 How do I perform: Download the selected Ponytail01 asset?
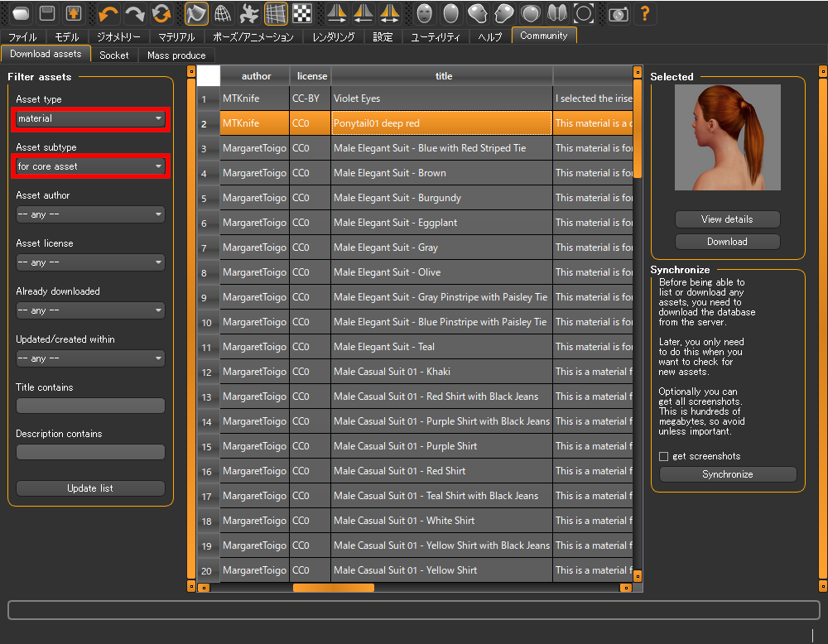pyautogui.click(x=727, y=241)
